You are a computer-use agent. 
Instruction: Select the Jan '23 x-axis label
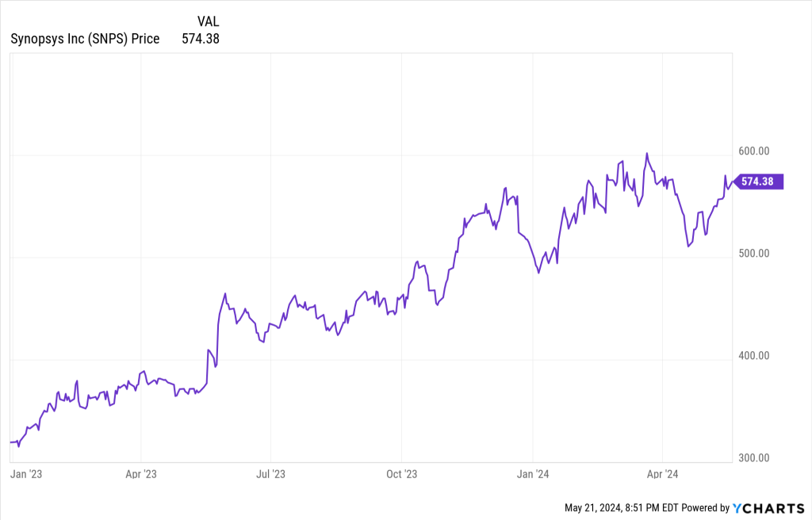click(x=25, y=474)
